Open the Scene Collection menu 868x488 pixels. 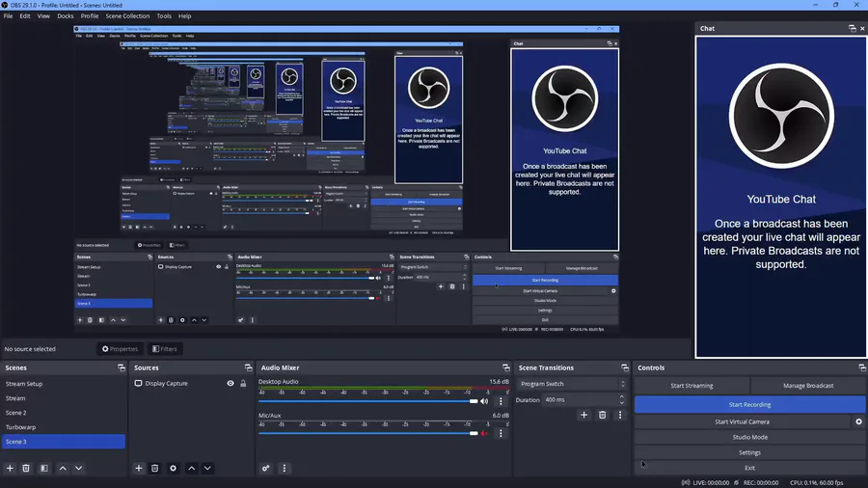[x=127, y=16]
